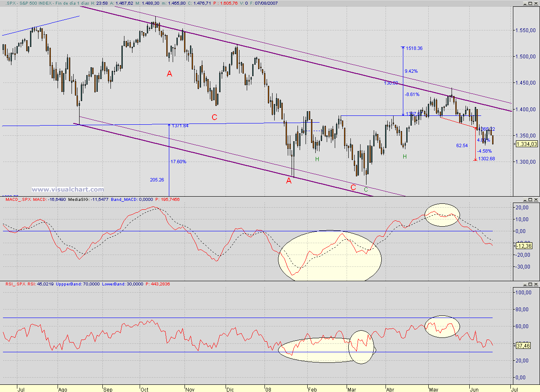Select the '1302.68' target annotation
540x392 pixels.
point(486,159)
